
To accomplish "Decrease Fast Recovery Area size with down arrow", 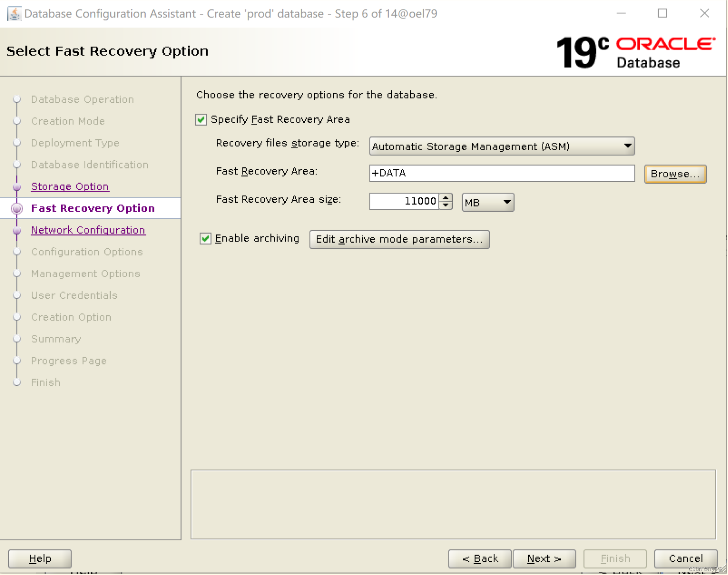I will 446,206.
